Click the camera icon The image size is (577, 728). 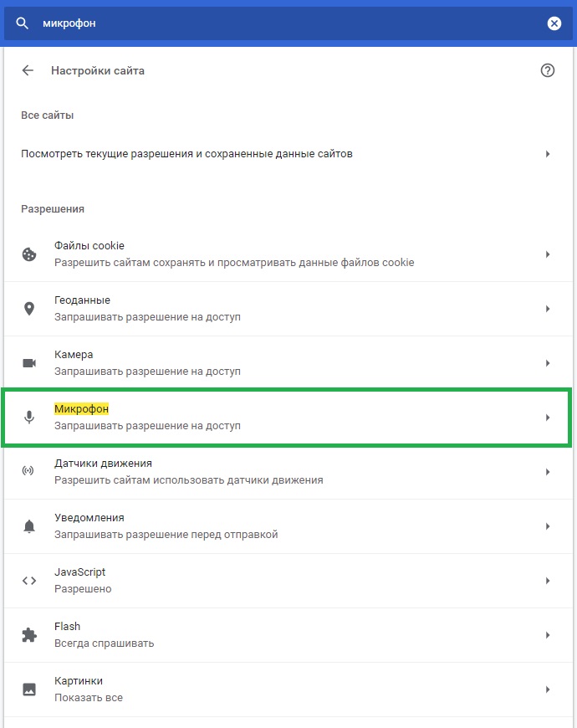coord(29,363)
